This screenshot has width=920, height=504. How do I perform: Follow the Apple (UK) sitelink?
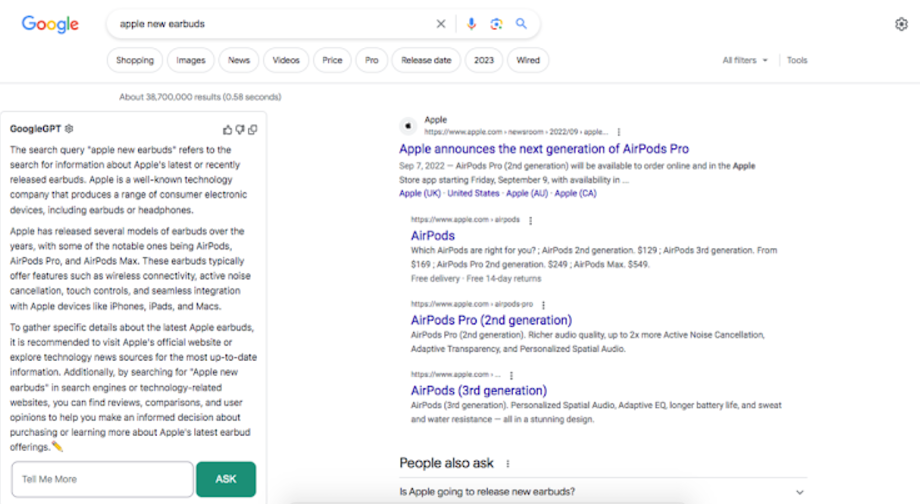pos(420,194)
